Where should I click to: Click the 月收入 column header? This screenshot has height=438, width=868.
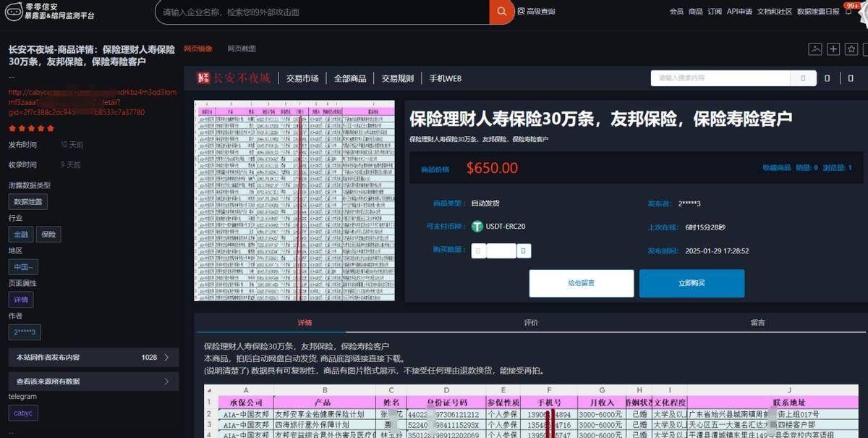point(602,402)
